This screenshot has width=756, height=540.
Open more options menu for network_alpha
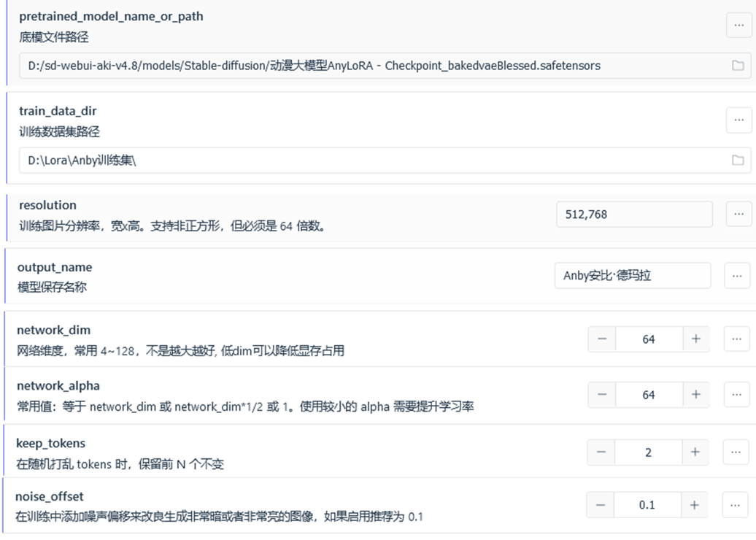pyautogui.click(x=737, y=395)
